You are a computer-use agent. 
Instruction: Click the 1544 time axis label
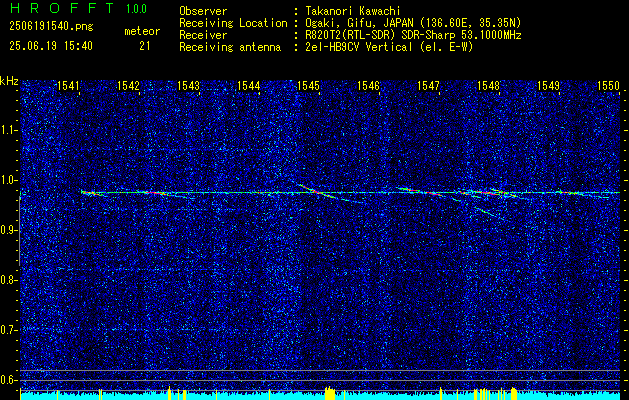tap(248, 85)
